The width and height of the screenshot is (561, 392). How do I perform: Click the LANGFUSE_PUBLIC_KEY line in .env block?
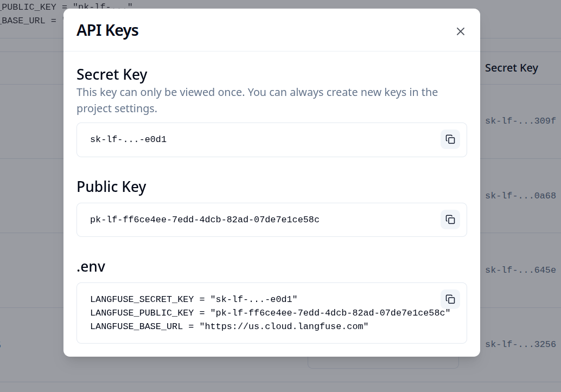pyautogui.click(x=270, y=313)
